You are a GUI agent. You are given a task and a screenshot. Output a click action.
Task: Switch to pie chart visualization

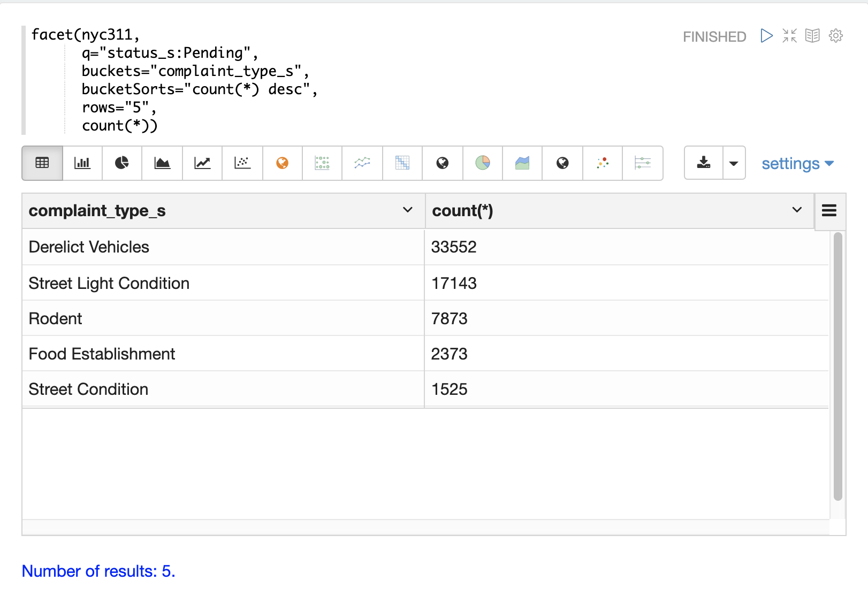click(x=122, y=163)
